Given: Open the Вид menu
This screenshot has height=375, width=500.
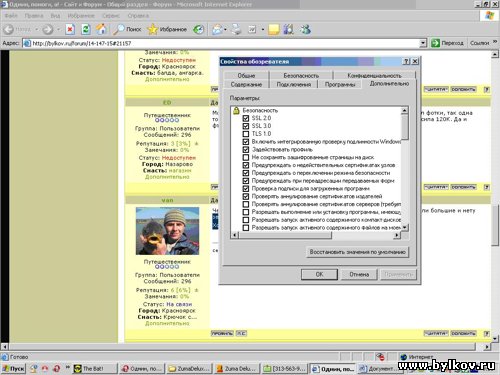Looking at the screenshot, I should point(55,16).
